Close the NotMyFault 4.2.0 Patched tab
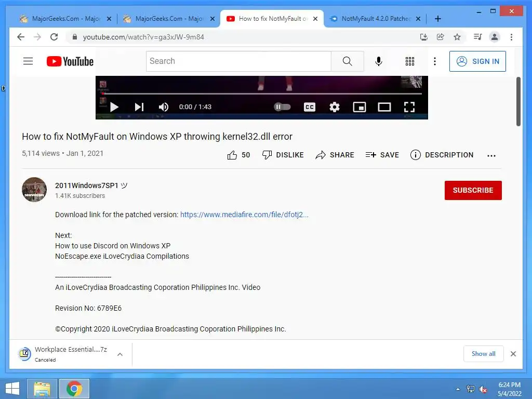 (x=418, y=19)
